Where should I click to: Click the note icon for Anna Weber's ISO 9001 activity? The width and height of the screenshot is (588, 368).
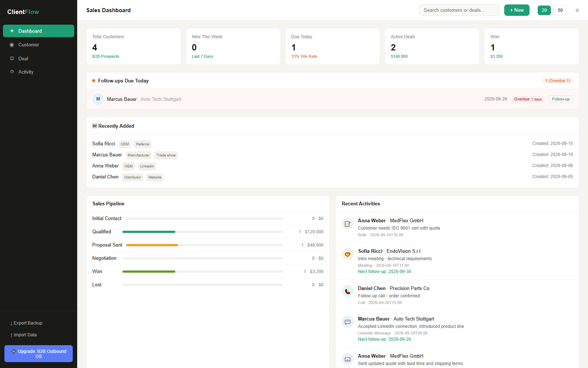coord(348,223)
